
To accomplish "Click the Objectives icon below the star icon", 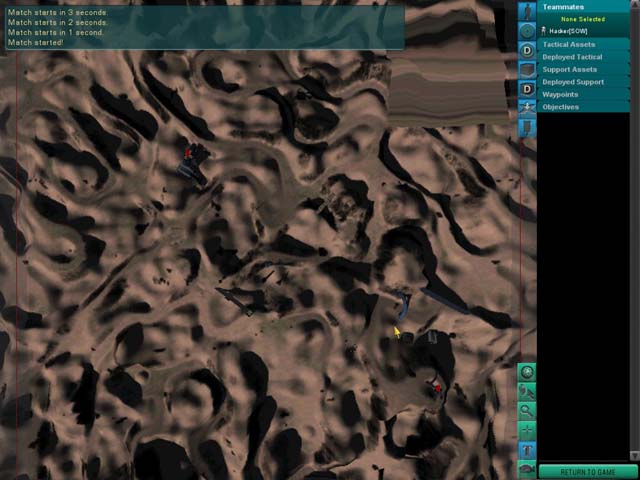I will click(527, 127).
